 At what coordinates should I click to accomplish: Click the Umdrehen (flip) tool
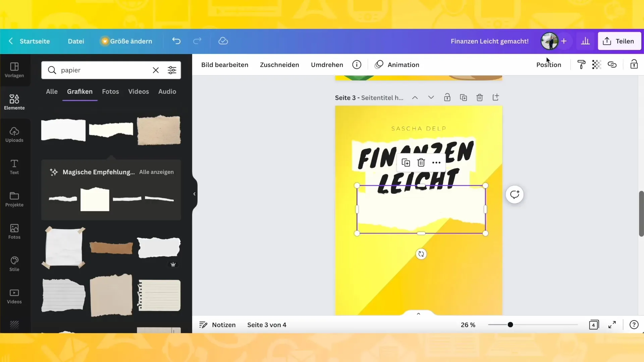(327, 65)
